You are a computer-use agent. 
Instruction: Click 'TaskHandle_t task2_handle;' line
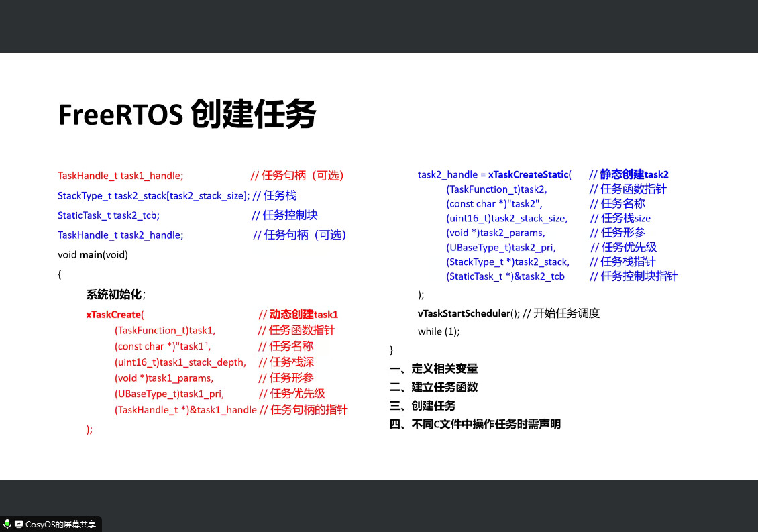coord(120,235)
